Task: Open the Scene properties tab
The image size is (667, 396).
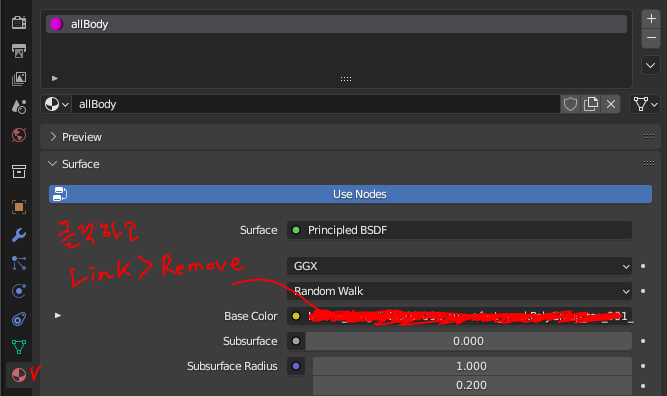Action: click(19, 106)
